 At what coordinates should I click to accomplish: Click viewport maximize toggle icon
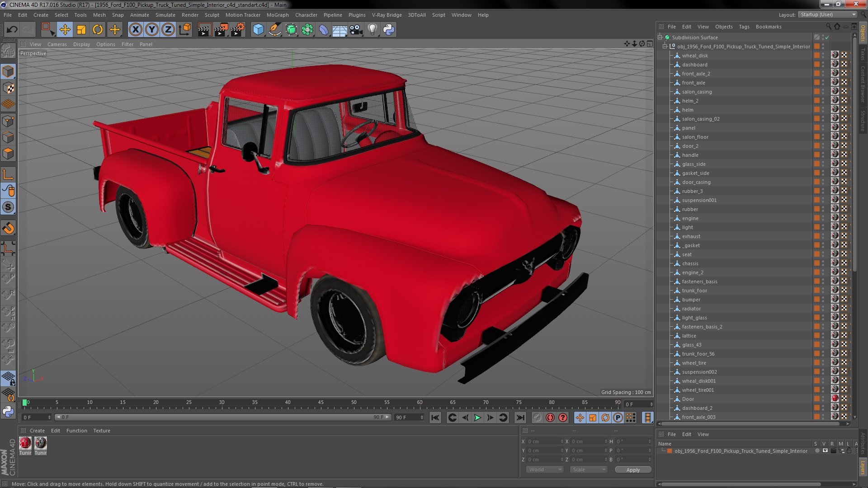click(650, 44)
